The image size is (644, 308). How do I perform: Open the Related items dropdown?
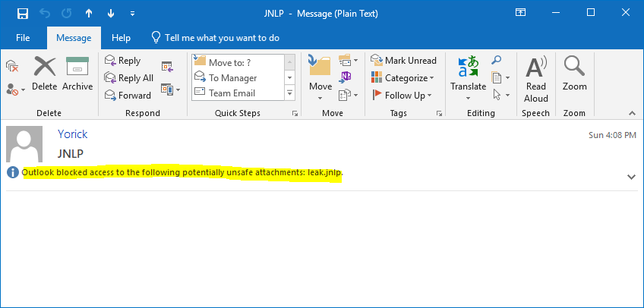[500, 77]
